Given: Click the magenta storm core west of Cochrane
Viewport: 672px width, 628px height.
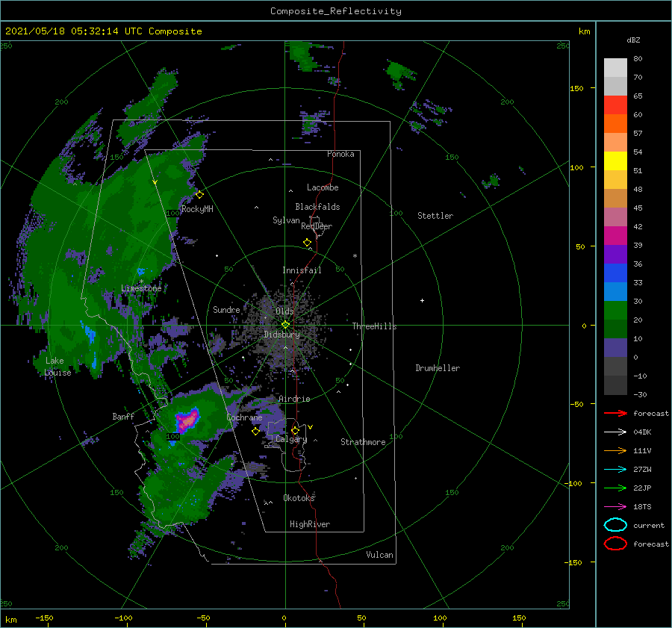Looking at the screenshot, I should coord(187,421).
